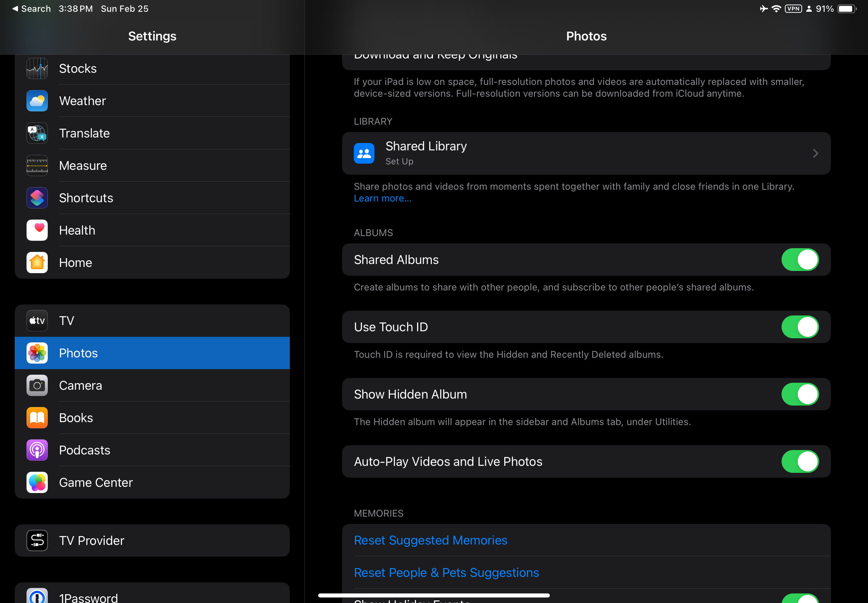The height and width of the screenshot is (603, 868).
Task: Open TV Provider settings row
Action: pos(152,540)
